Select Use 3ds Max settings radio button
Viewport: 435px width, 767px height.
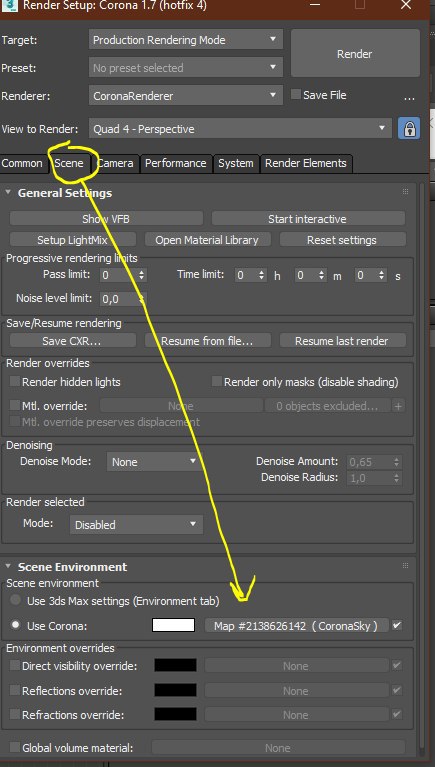(x=16, y=600)
